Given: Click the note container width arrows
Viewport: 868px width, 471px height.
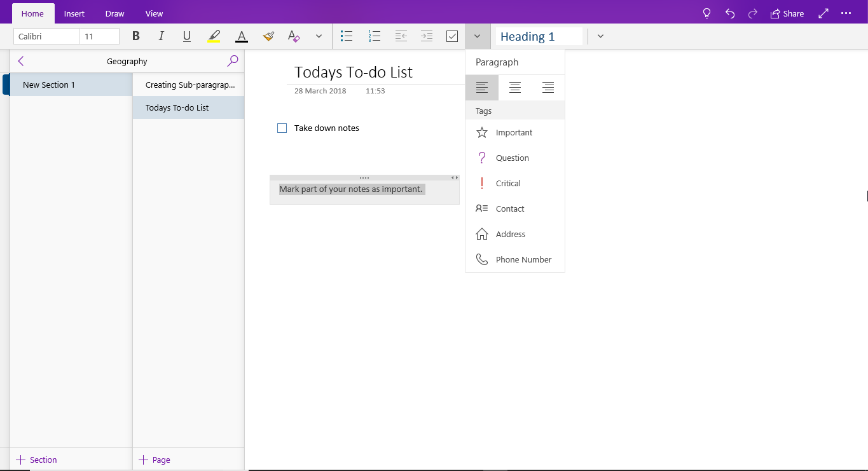Looking at the screenshot, I should (x=455, y=178).
